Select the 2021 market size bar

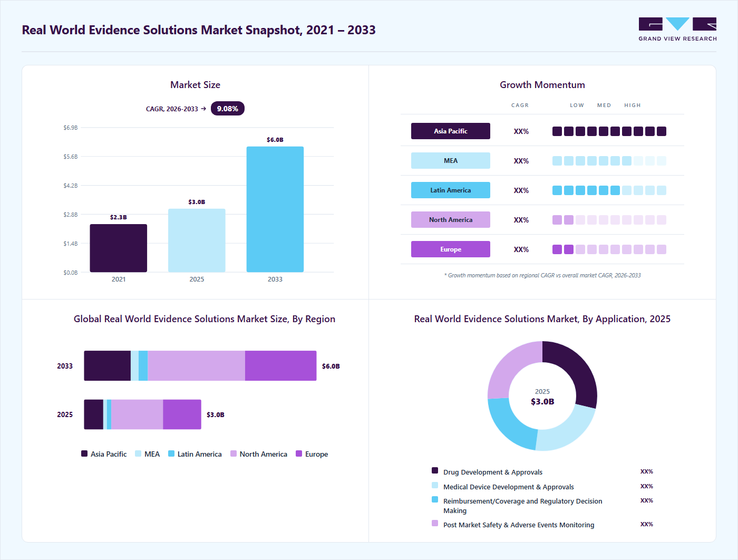coord(119,248)
